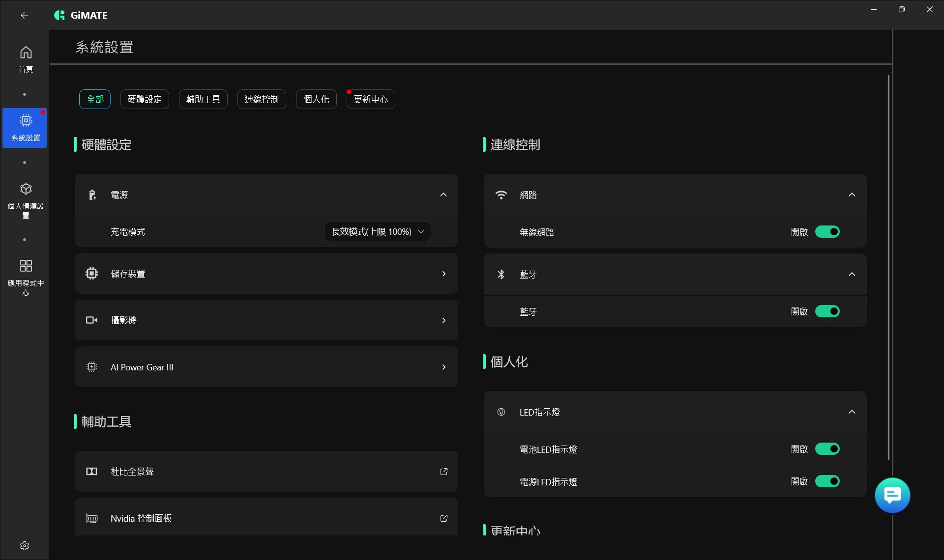Viewport: 944px width, 560px height.
Task: Select the 更新中心 filter tab
Action: pos(371,99)
